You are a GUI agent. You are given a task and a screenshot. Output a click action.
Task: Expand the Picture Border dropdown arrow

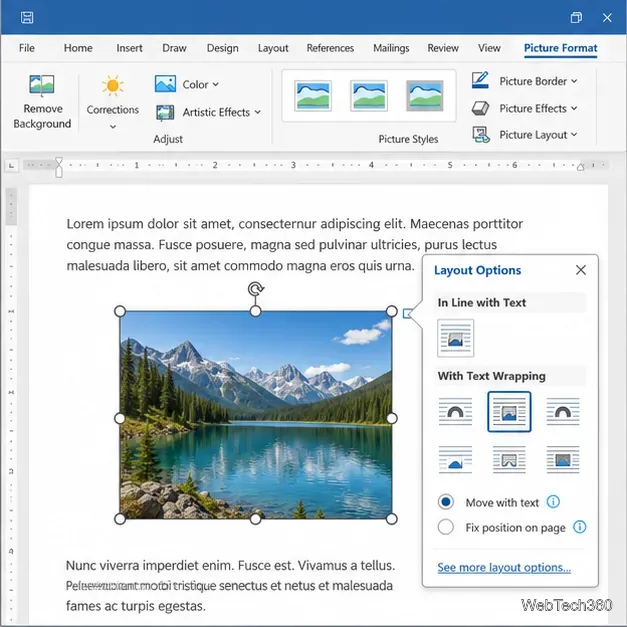click(x=574, y=81)
